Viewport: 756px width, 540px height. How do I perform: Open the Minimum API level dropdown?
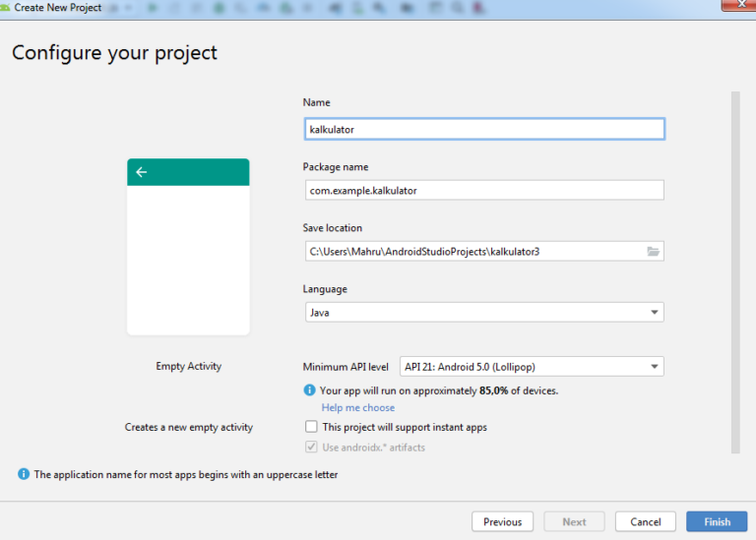tap(654, 367)
